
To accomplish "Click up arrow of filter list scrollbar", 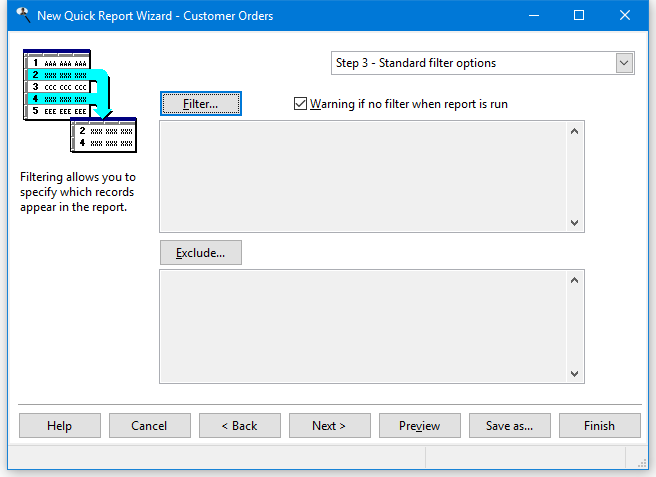I will (574, 131).
